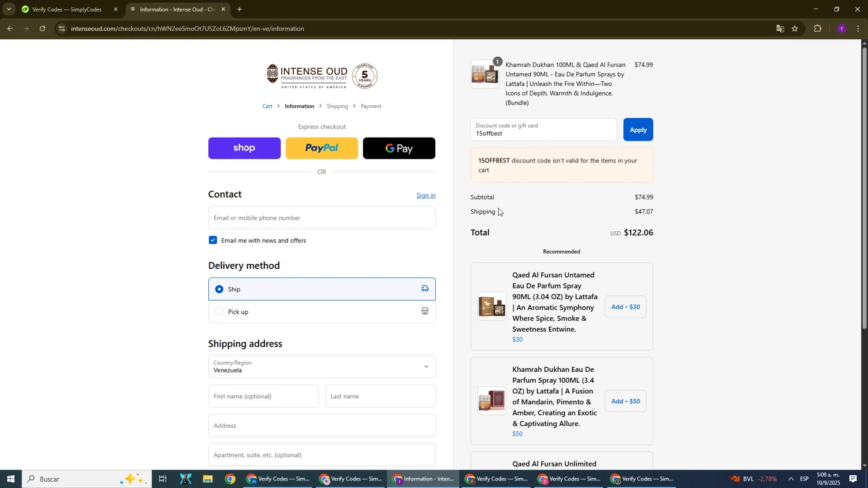
Task: Open File Explorer from taskbar
Action: tap(208, 479)
